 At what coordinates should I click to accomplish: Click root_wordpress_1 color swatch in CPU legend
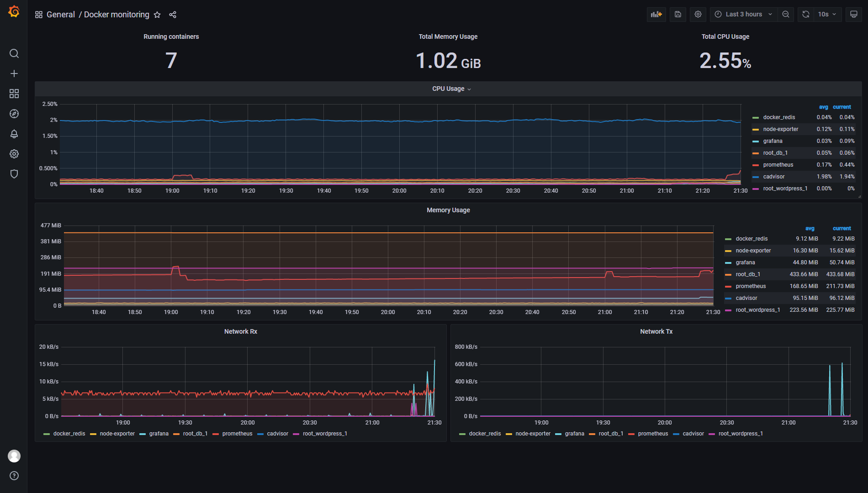tap(756, 189)
